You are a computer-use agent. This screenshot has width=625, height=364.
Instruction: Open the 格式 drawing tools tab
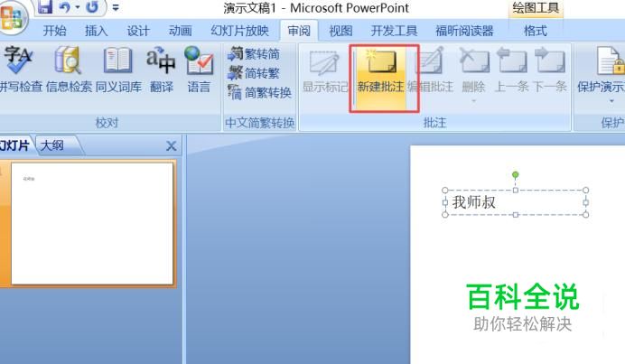(x=536, y=31)
